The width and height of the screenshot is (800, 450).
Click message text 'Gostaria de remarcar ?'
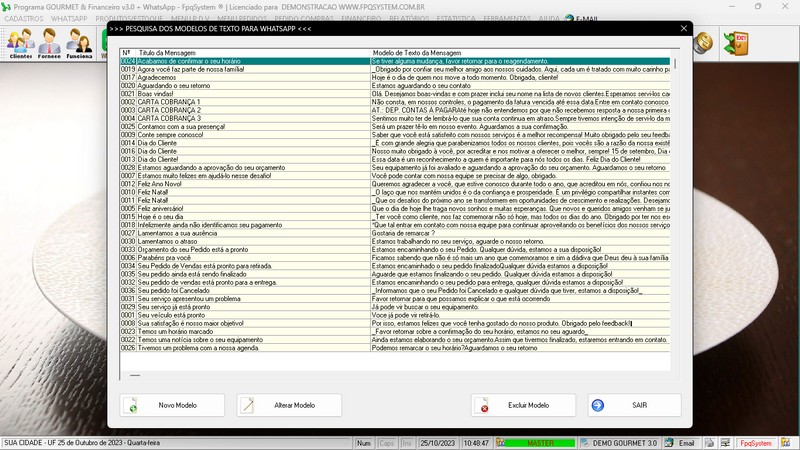[404, 233]
